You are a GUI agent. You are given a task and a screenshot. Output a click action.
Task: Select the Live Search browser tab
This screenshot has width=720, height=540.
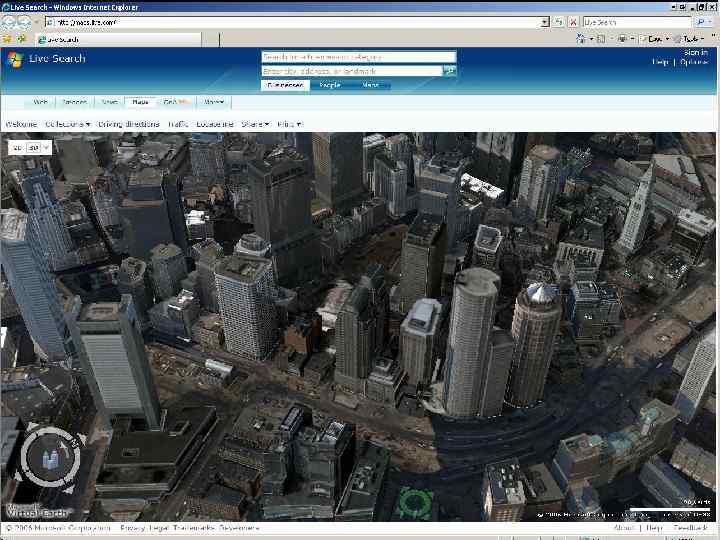coord(118,40)
